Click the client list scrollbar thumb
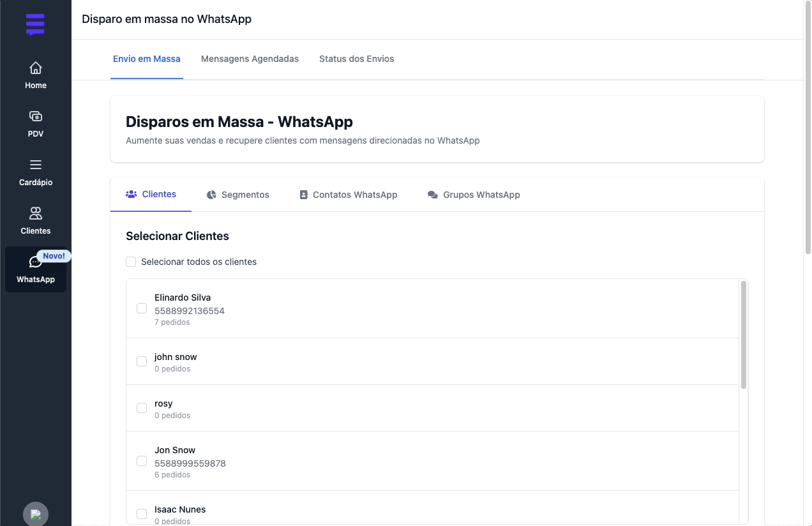812x526 pixels. [744, 334]
